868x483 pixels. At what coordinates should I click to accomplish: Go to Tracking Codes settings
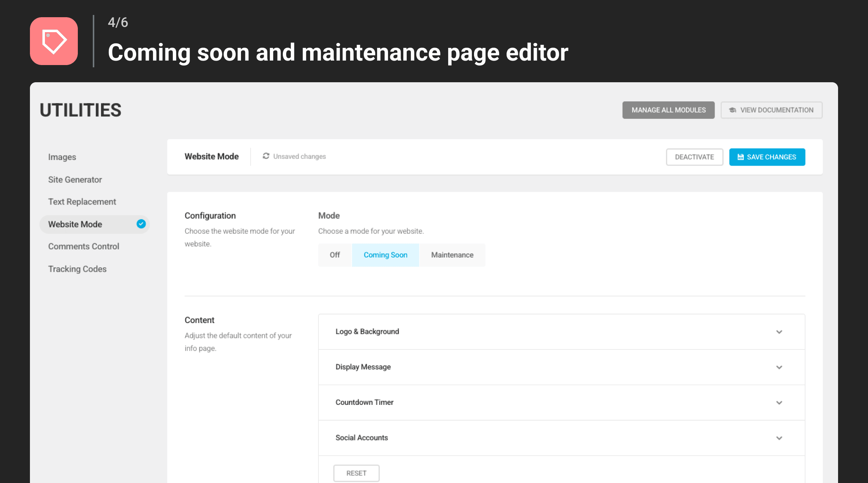point(77,268)
